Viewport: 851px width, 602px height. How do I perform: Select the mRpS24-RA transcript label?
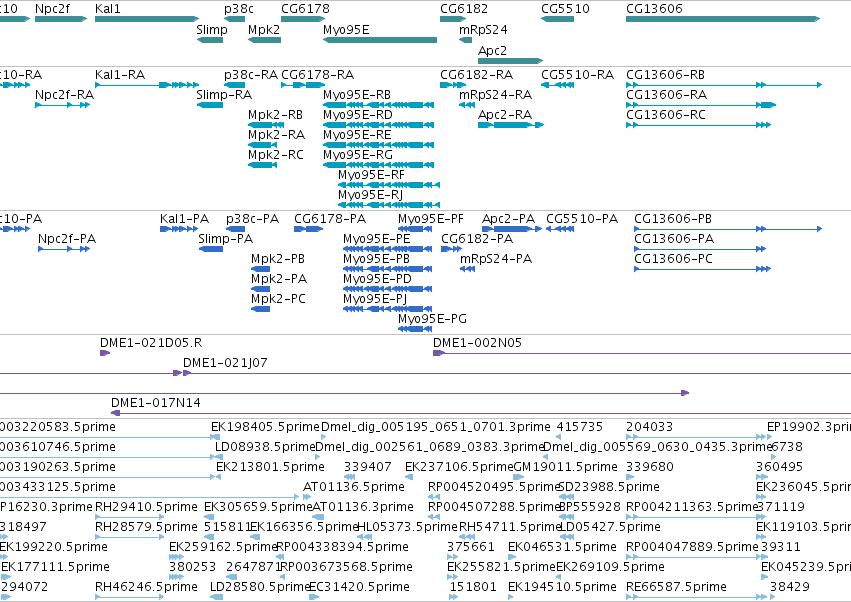coord(496,94)
